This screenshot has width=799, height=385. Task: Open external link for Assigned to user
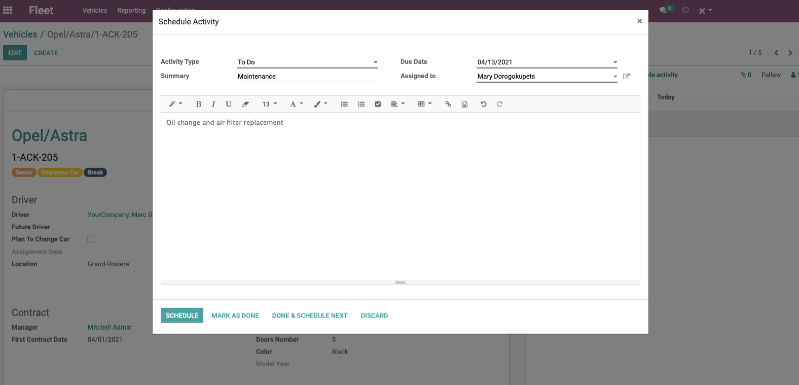coord(626,76)
